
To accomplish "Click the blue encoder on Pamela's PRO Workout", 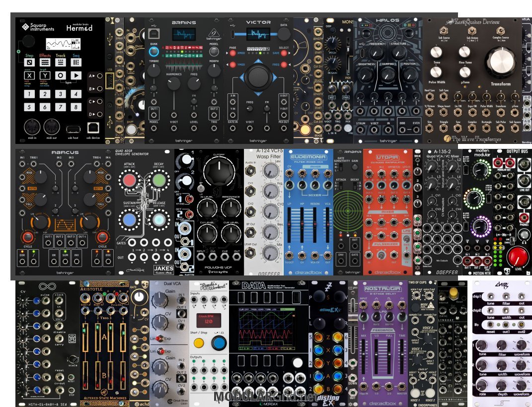I will (219, 343).
